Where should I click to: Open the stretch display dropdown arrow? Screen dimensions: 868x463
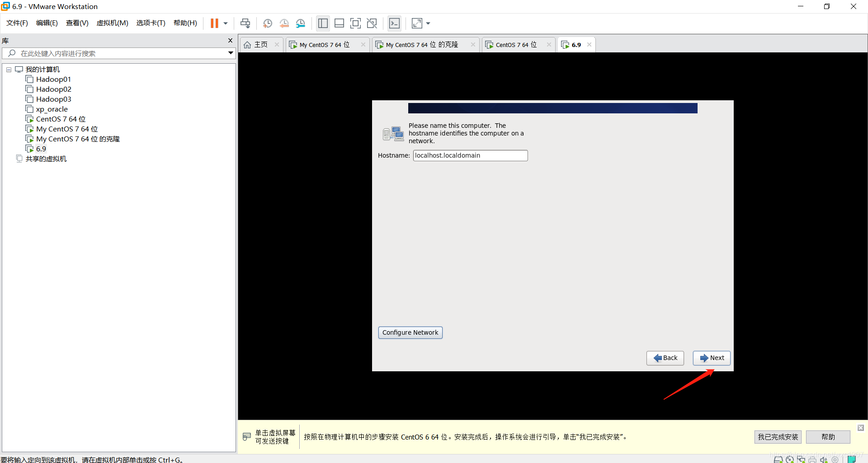click(428, 23)
